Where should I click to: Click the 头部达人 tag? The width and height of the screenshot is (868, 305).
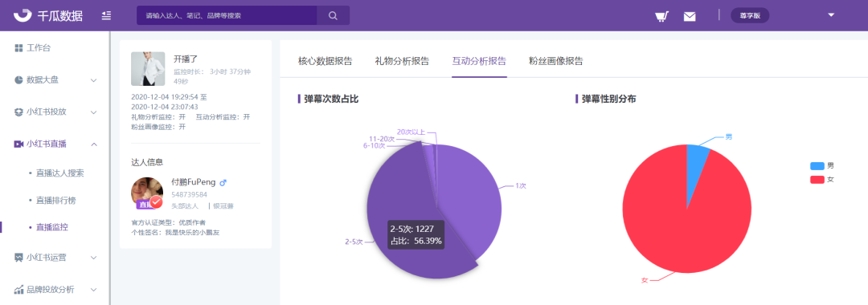[184, 206]
